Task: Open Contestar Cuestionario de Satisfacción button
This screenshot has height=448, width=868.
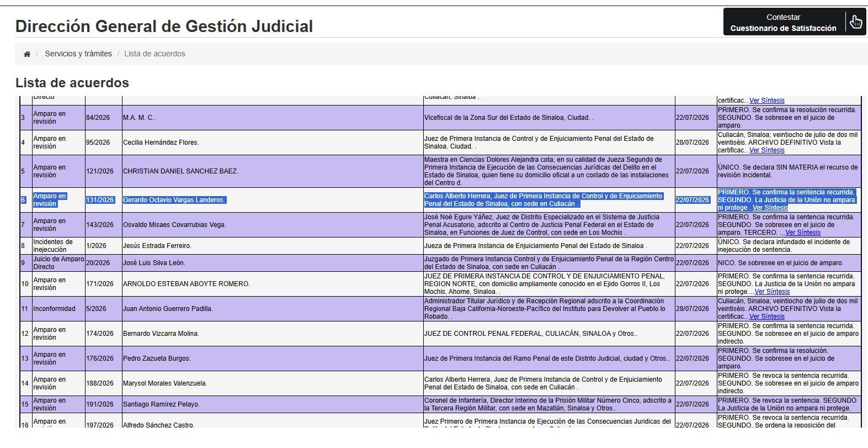Action: [x=794, y=22]
